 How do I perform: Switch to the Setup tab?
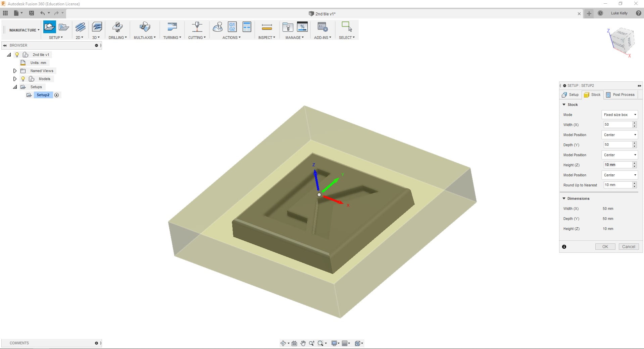(571, 95)
